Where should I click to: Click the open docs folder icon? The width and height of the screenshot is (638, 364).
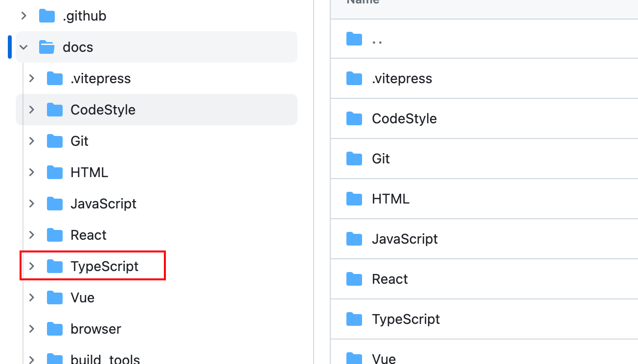(x=47, y=47)
